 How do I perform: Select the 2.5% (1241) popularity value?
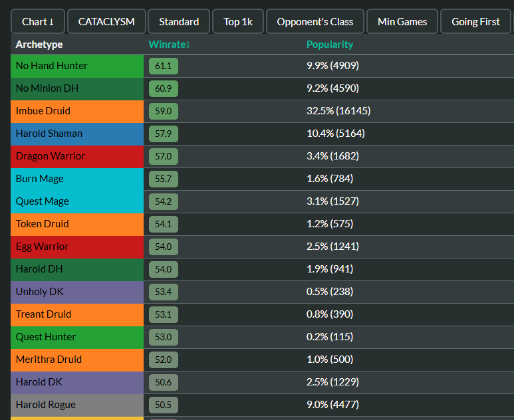click(332, 247)
